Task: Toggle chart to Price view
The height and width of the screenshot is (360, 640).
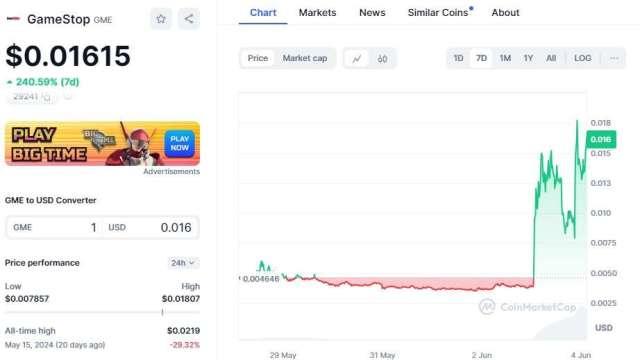Action: pyautogui.click(x=258, y=58)
